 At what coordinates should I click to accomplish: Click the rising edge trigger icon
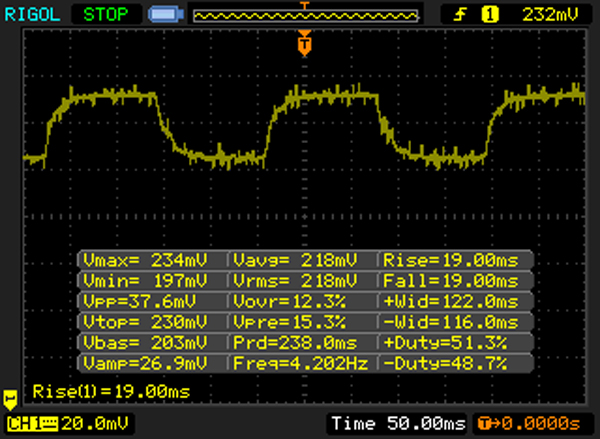[x=460, y=15]
